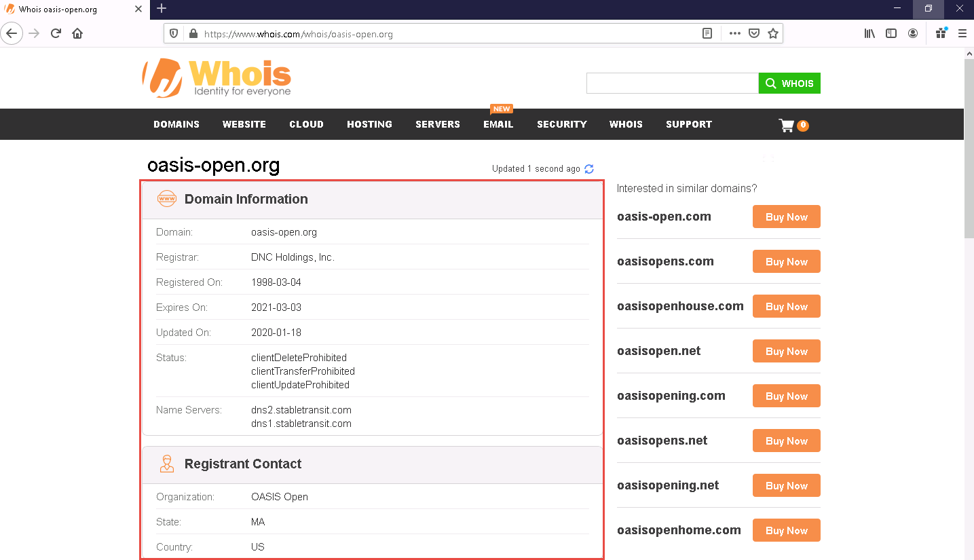
Task: Click the refresh icon beside Updated timestamp
Action: (588, 169)
